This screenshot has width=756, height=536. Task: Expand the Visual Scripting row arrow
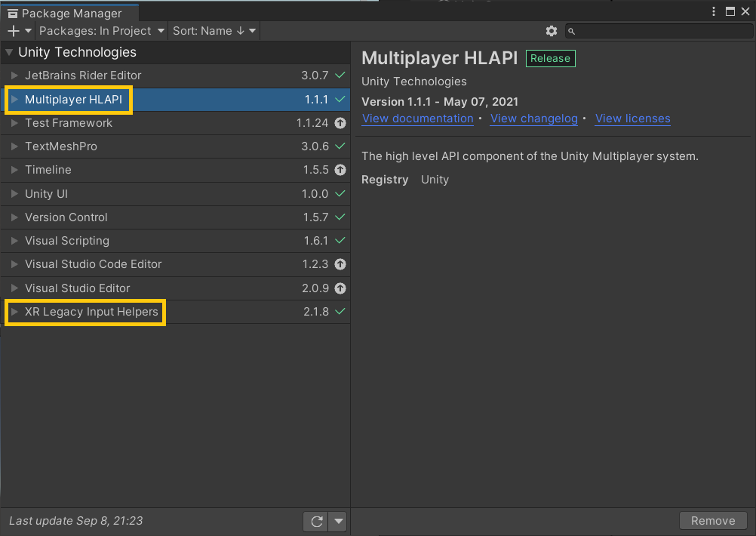(x=14, y=241)
